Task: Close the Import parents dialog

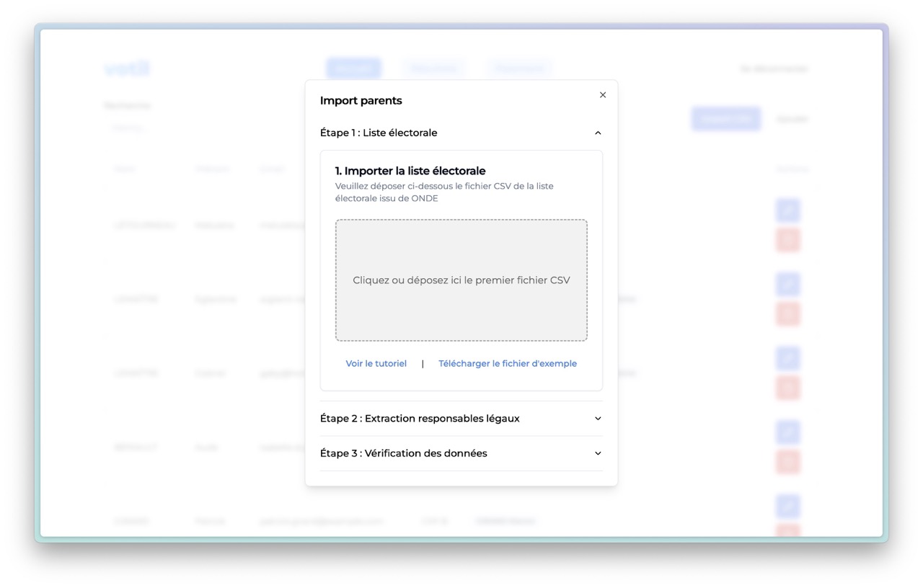Action: (x=603, y=94)
